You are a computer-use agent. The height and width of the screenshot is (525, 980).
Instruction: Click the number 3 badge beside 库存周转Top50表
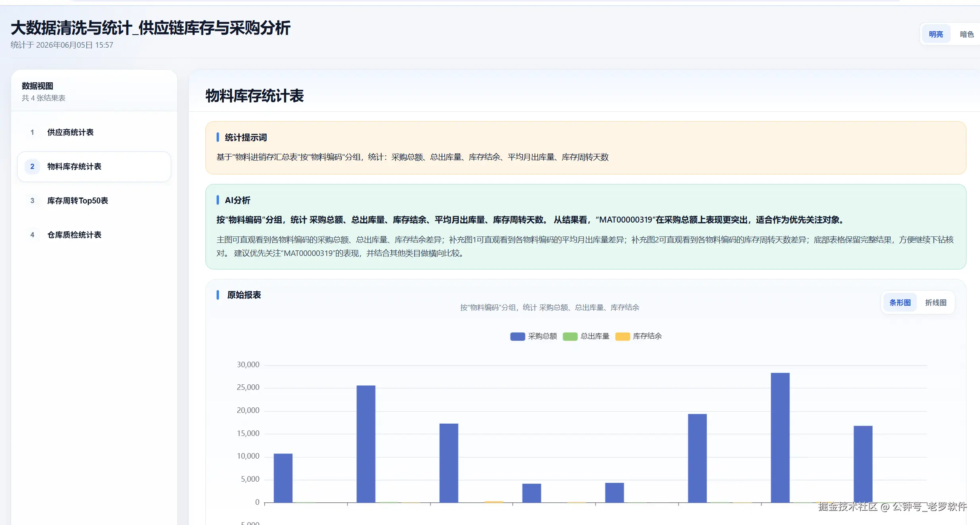32,201
